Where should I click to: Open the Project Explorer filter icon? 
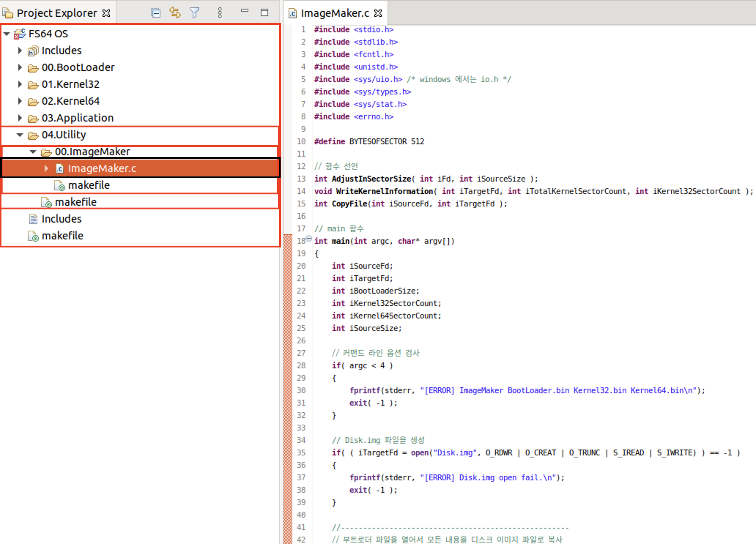(194, 13)
